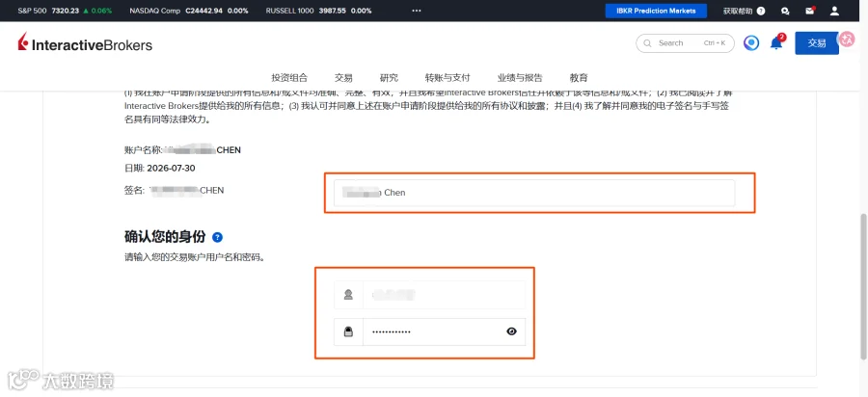Screen dimensions: 868x397
Task: Click the lock icon beside password field
Action: coord(348,331)
